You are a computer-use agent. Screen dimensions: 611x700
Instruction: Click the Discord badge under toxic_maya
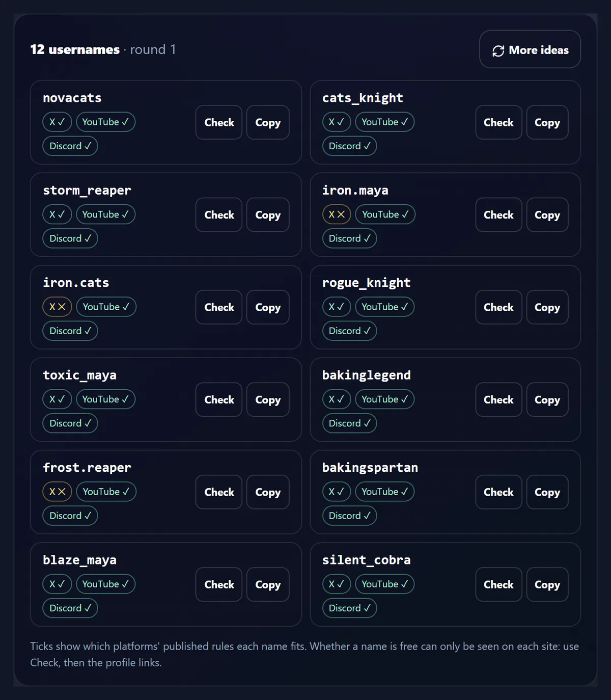(70, 423)
